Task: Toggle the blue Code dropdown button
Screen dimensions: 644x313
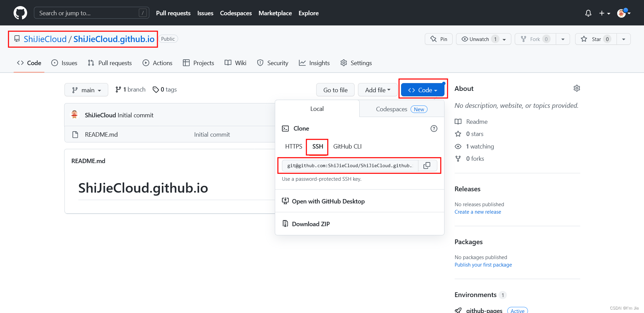Action: pos(423,90)
